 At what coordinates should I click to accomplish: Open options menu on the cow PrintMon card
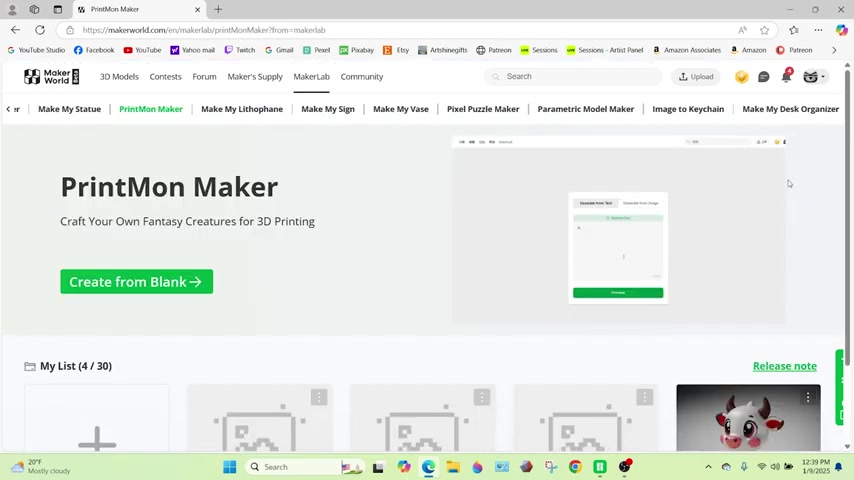(x=808, y=397)
